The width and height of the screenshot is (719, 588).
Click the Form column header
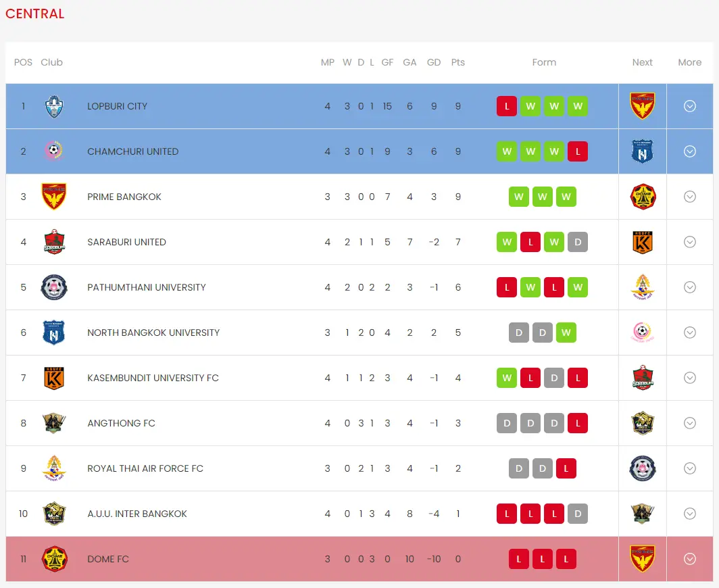544,62
